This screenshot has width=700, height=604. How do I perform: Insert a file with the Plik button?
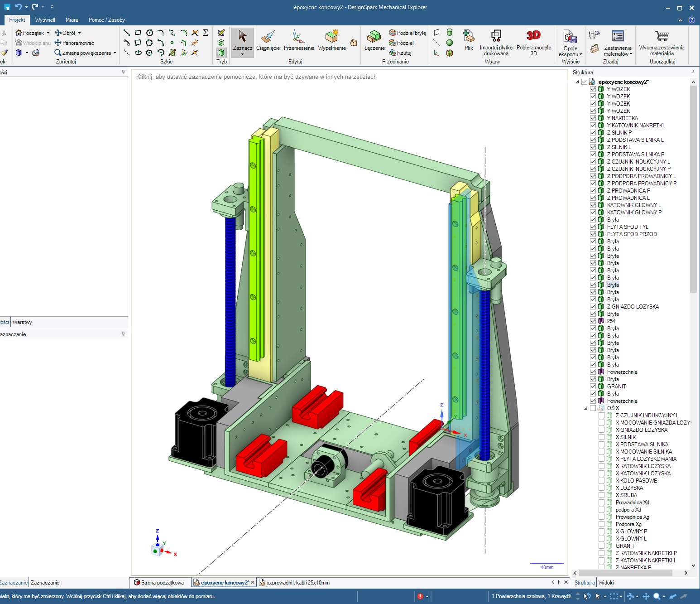469,40
